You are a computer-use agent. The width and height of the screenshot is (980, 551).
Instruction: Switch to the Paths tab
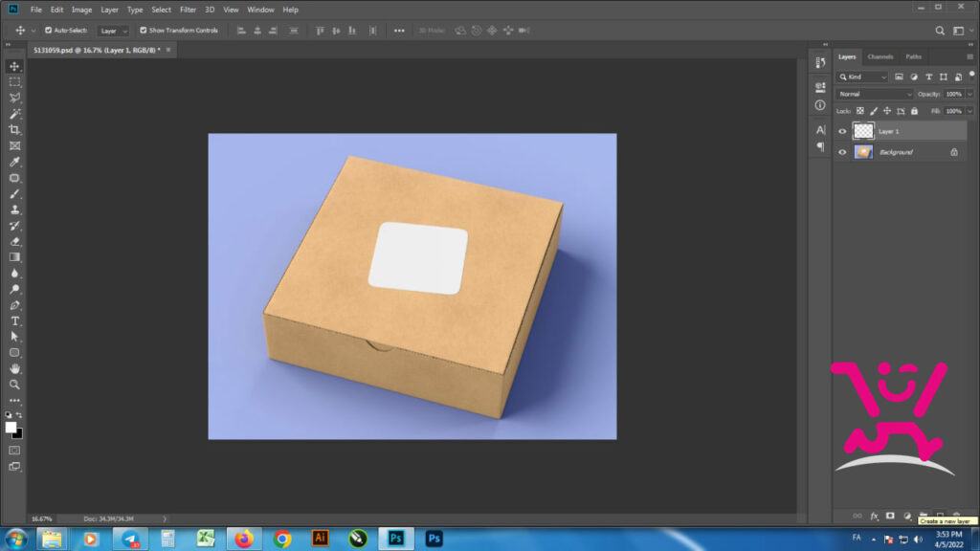[913, 56]
